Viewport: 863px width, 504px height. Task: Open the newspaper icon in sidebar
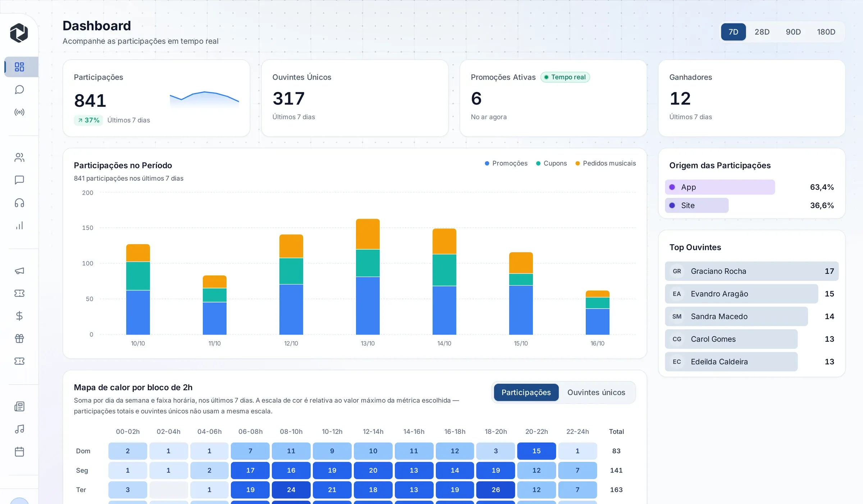pos(19,406)
